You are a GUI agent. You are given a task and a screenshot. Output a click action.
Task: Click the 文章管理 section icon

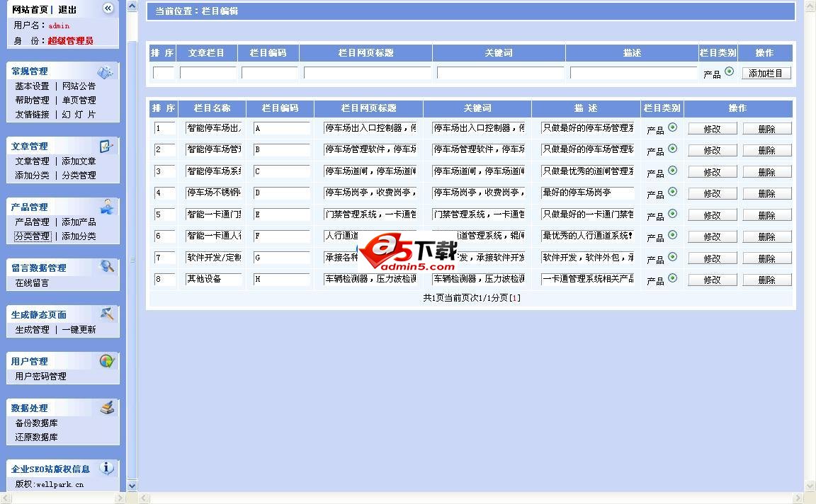tap(106, 146)
